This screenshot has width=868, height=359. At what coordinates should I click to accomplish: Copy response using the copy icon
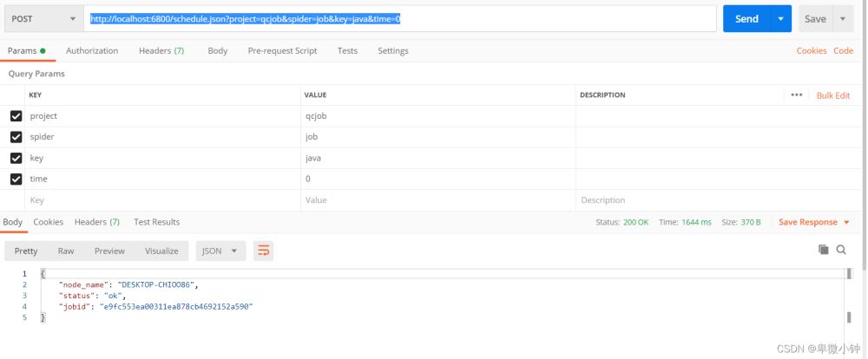(824, 250)
